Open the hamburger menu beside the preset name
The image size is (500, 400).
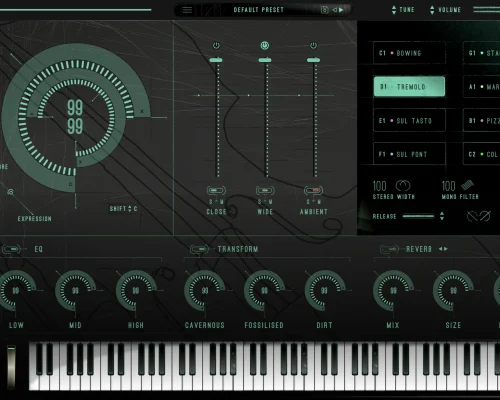pyautogui.click(x=187, y=10)
